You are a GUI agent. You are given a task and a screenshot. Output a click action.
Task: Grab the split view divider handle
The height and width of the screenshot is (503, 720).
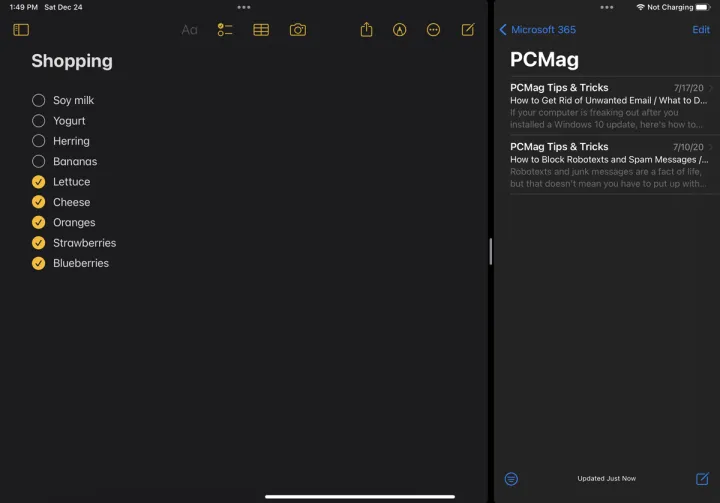(x=490, y=252)
